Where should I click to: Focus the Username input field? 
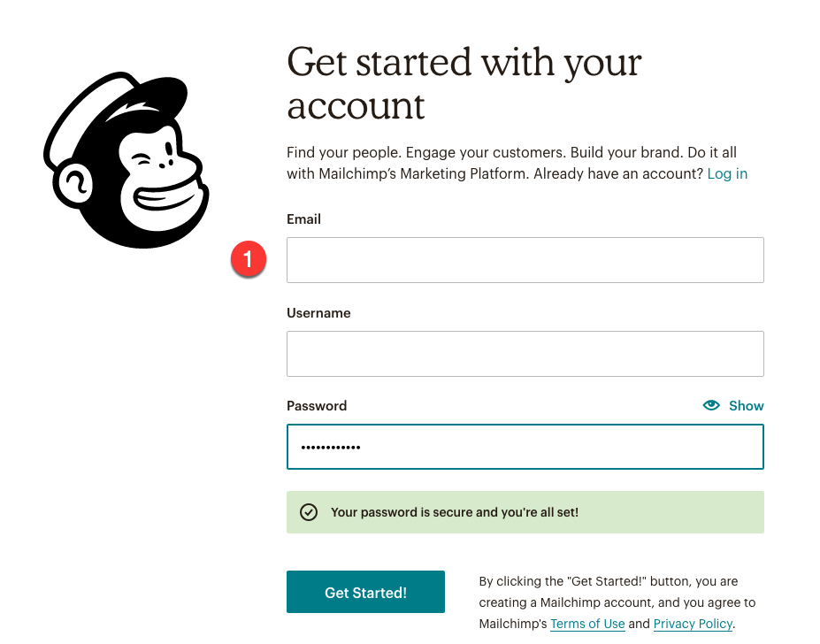coord(525,354)
